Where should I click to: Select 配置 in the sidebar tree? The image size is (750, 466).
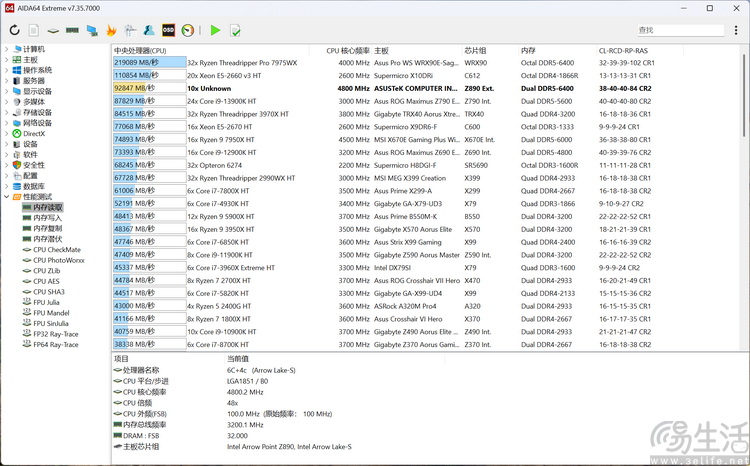pyautogui.click(x=30, y=176)
